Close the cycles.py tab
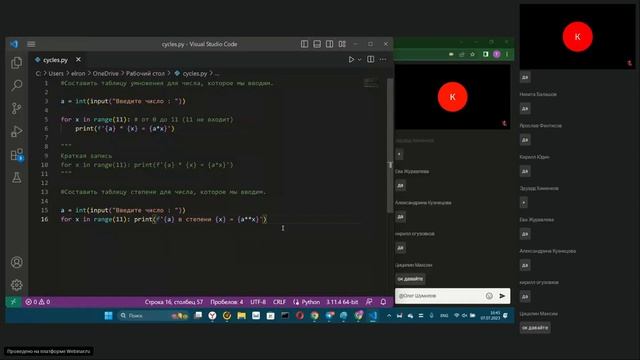640x360 pixels. coord(78,60)
